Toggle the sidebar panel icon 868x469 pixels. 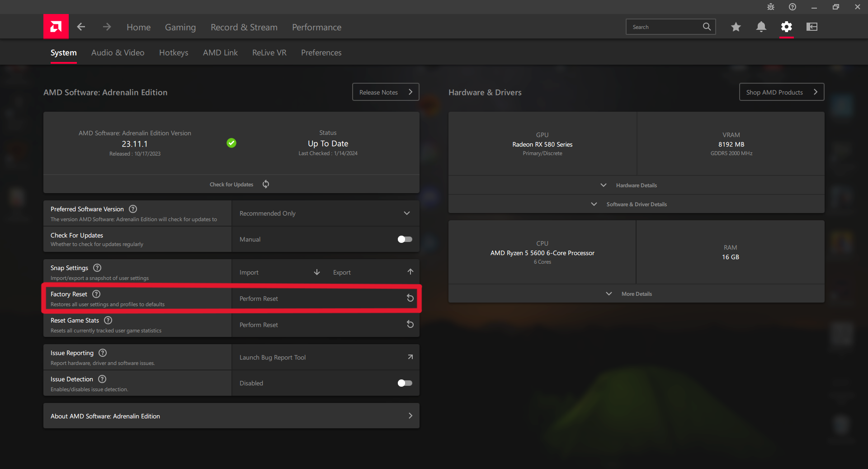click(x=812, y=27)
